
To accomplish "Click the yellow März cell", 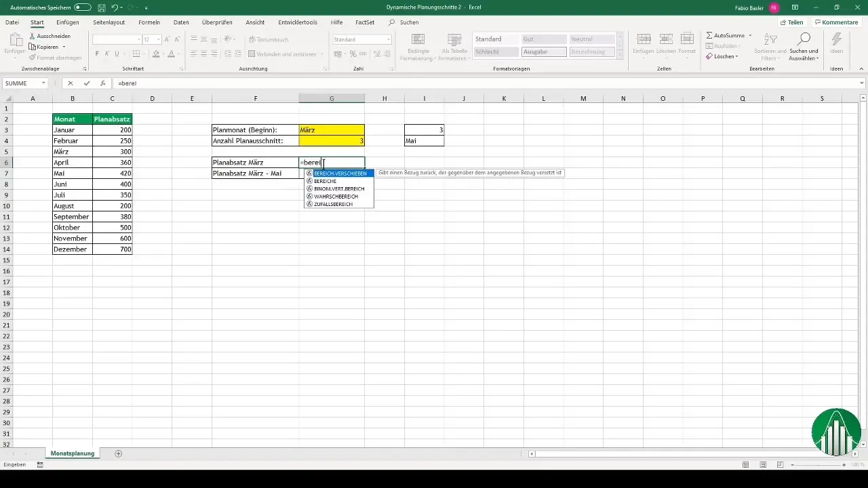I will pyautogui.click(x=332, y=129).
